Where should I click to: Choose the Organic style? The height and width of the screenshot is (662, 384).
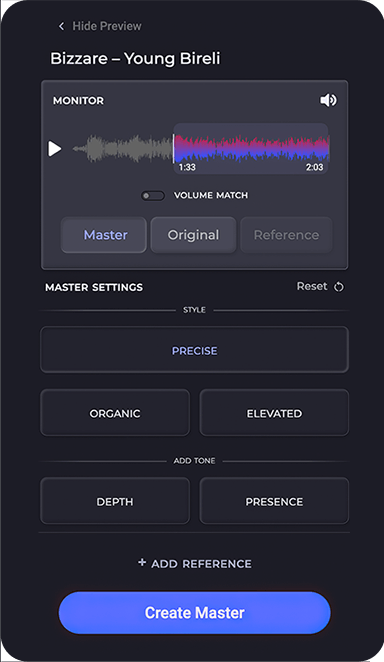[x=115, y=413]
